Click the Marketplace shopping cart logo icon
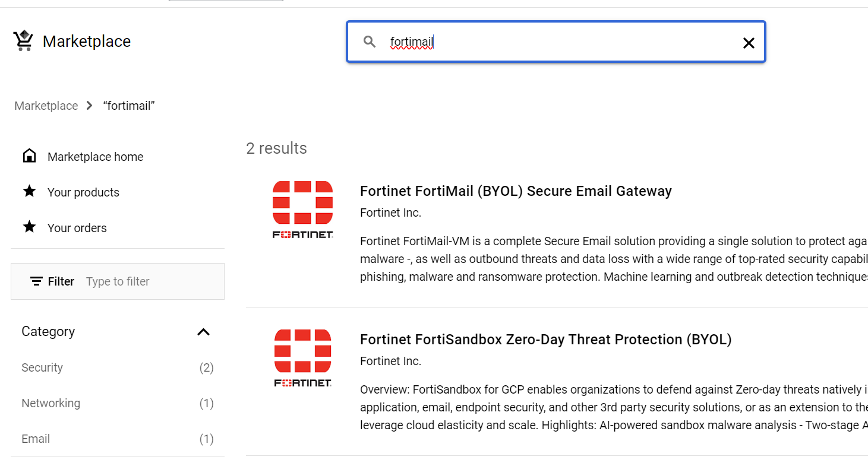 point(23,40)
